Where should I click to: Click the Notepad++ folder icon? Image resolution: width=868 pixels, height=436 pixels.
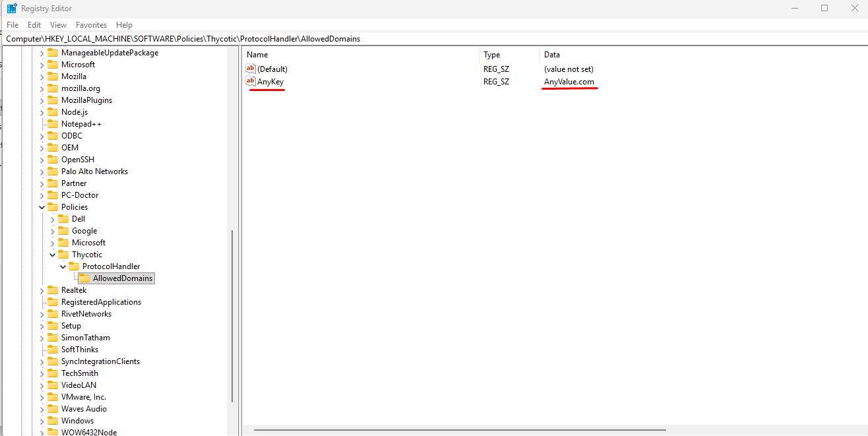pyautogui.click(x=53, y=124)
